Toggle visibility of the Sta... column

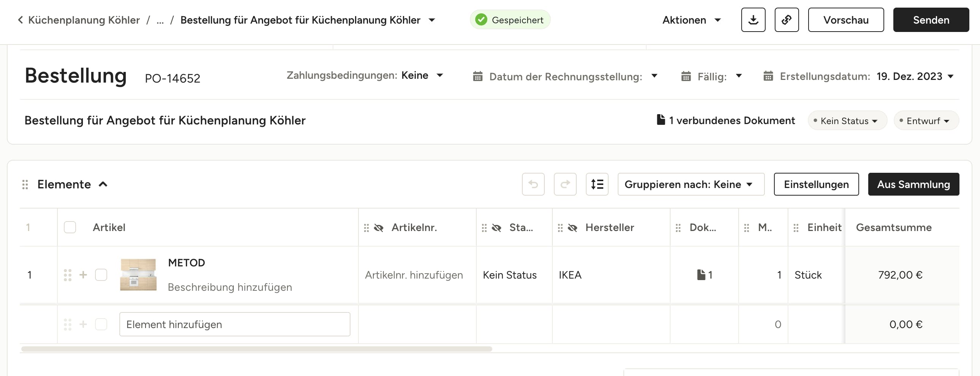tap(496, 228)
